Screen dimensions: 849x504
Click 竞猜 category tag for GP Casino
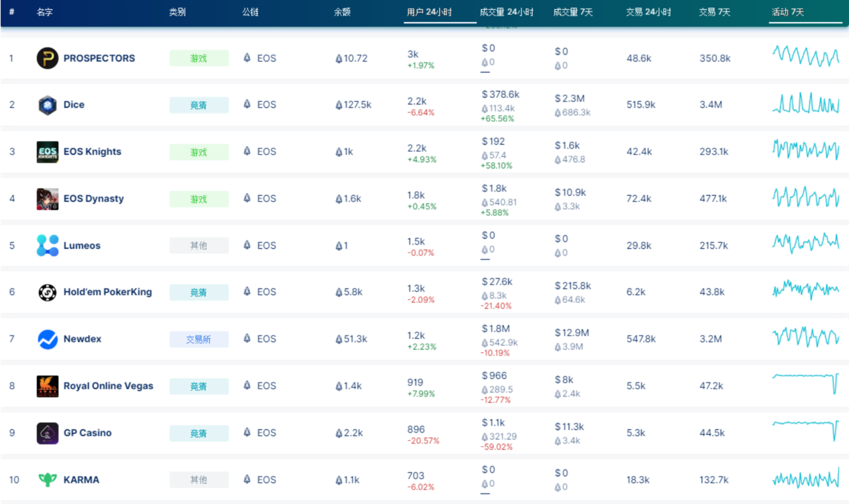tap(199, 433)
